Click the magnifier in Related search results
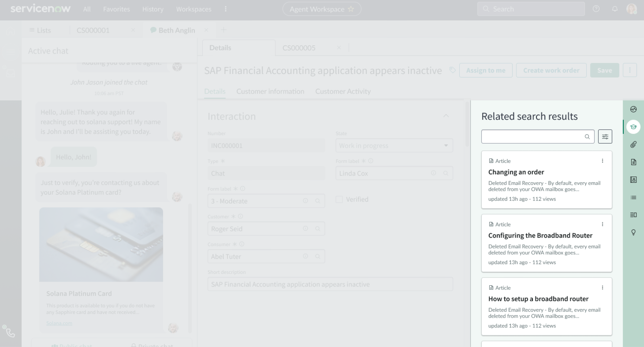Image resolution: width=644 pixels, height=347 pixels. [x=587, y=137]
